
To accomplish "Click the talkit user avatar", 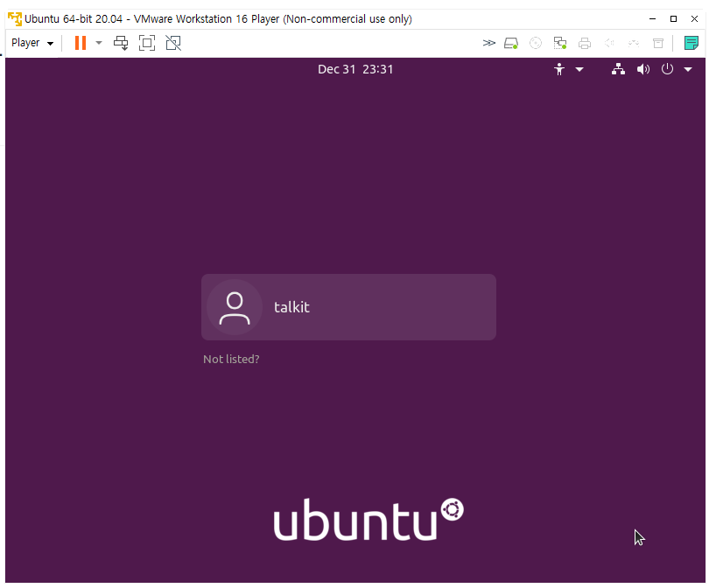I will pos(235,307).
